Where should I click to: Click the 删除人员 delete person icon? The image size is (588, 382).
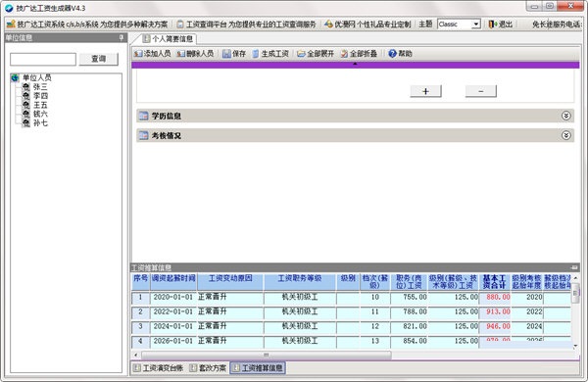(181, 54)
